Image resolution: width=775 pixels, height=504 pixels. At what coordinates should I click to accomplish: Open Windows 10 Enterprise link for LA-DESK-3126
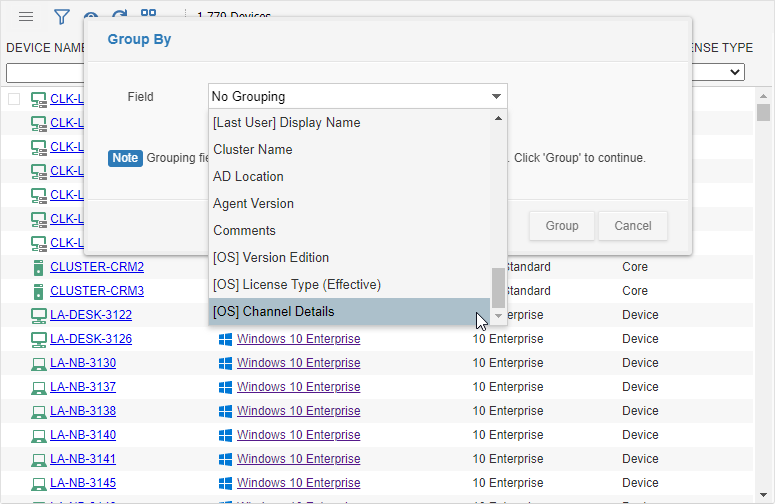point(299,339)
